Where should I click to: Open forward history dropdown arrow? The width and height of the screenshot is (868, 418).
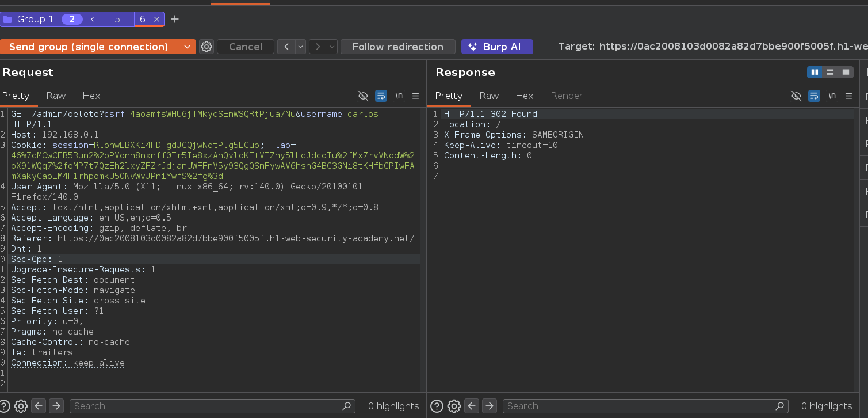pyautogui.click(x=332, y=47)
